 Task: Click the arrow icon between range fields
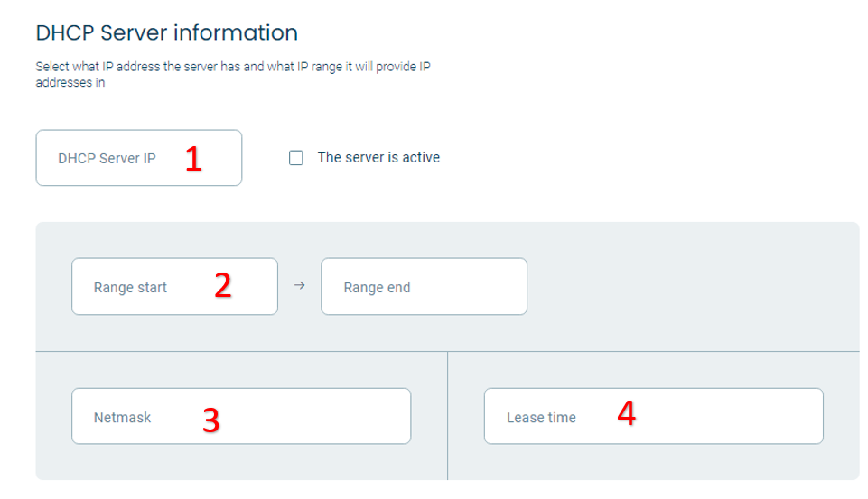coord(300,285)
